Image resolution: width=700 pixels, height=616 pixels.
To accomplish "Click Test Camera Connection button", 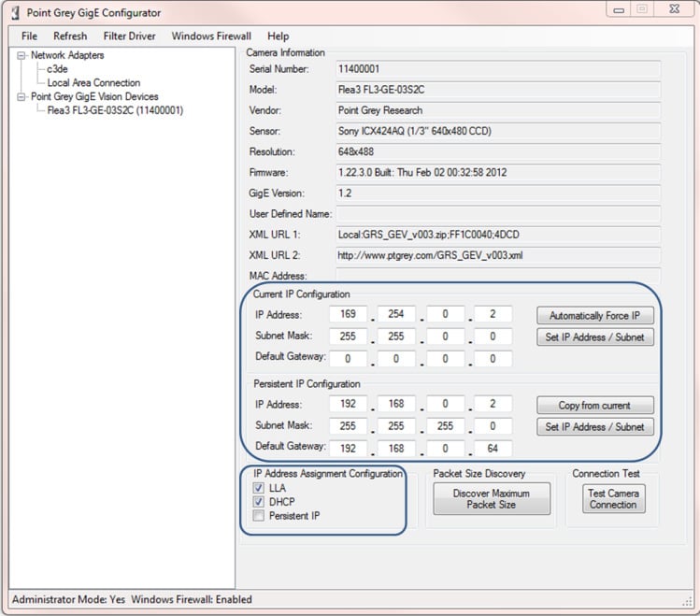I will [x=613, y=499].
